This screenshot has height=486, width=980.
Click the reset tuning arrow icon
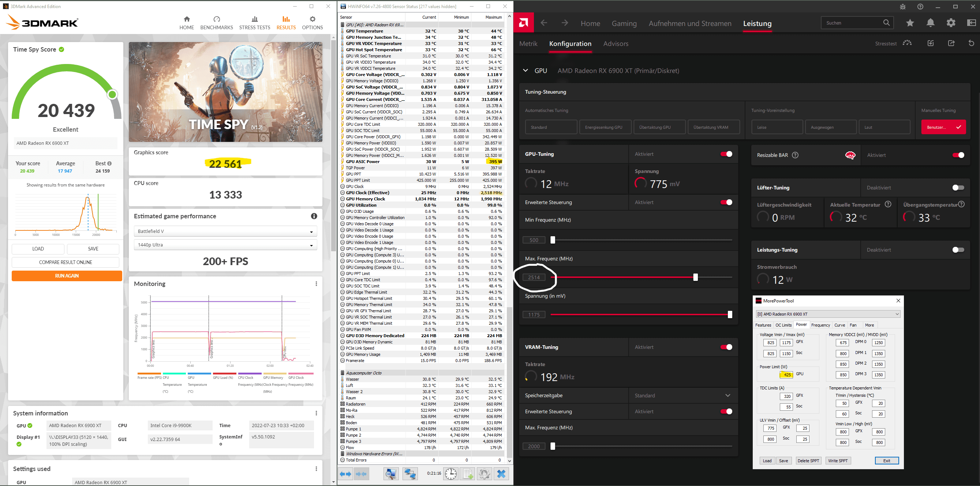(x=971, y=44)
